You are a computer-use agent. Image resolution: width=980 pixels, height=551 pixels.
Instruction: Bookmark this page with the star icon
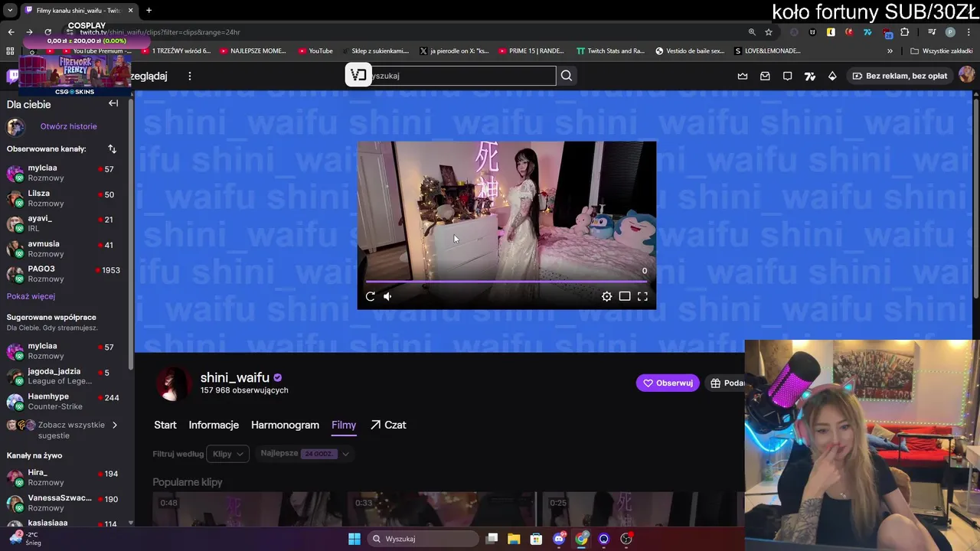[x=769, y=32]
